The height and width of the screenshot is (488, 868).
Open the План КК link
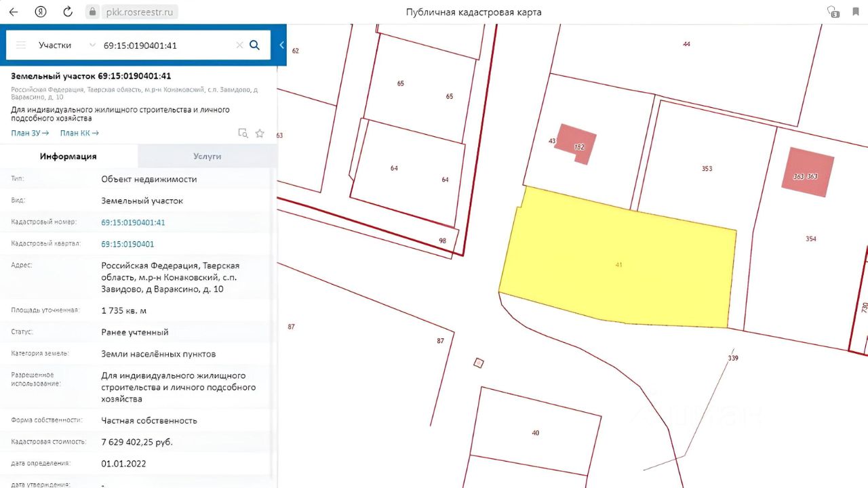click(x=79, y=133)
